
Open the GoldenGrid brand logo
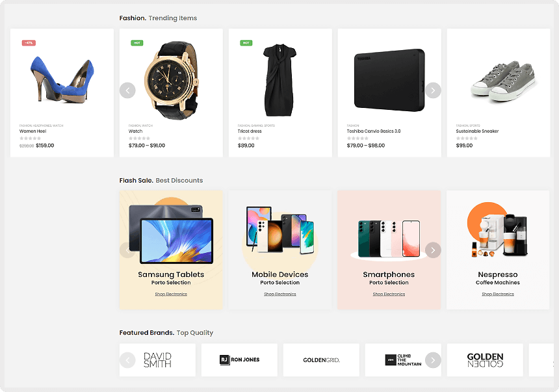click(x=321, y=360)
